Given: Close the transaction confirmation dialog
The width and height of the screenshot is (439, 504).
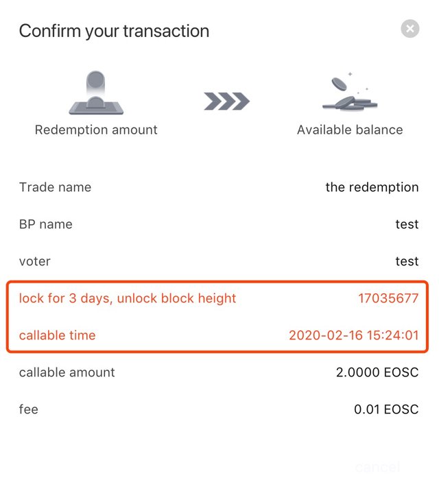Looking at the screenshot, I should click(x=410, y=29).
